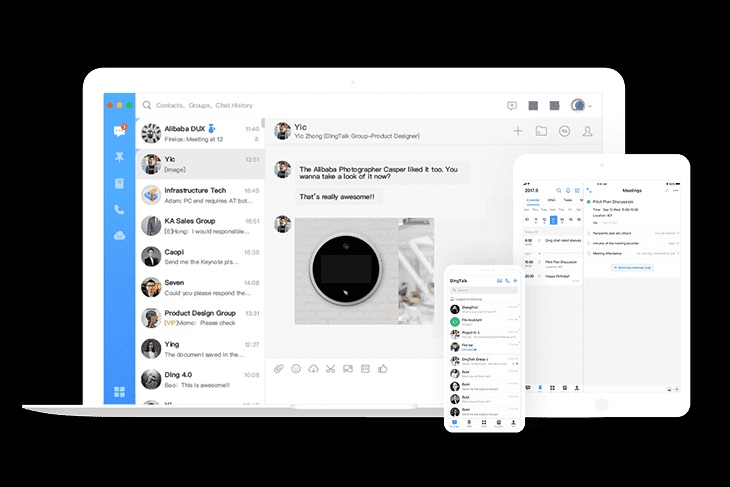Click the contact profile icon in chat header
Viewport: 730px width, 487px height.
(588, 131)
